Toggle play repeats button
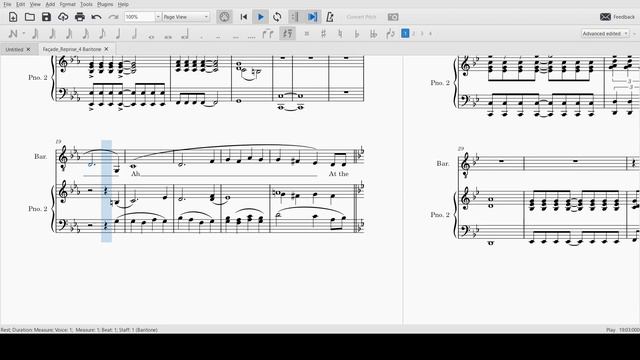This screenshot has width=640, height=360. click(295, 17)
